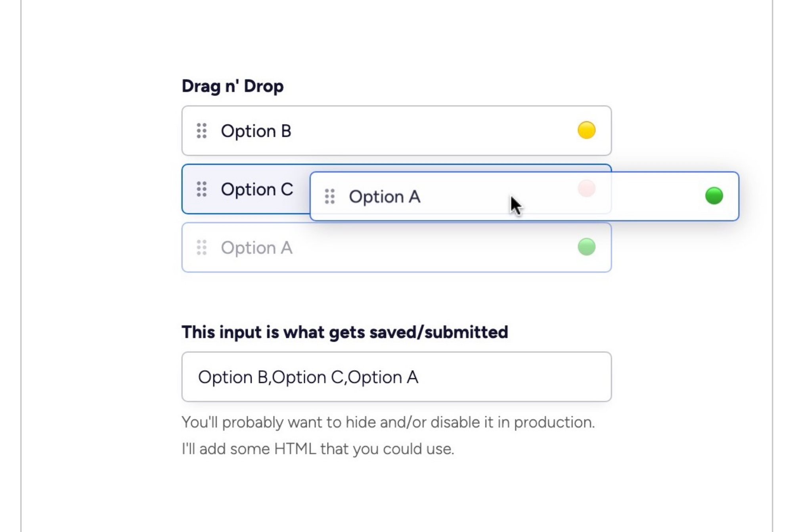
Task: Select the Option B list item
Action: pyautogui.click(x=396, y=130)
